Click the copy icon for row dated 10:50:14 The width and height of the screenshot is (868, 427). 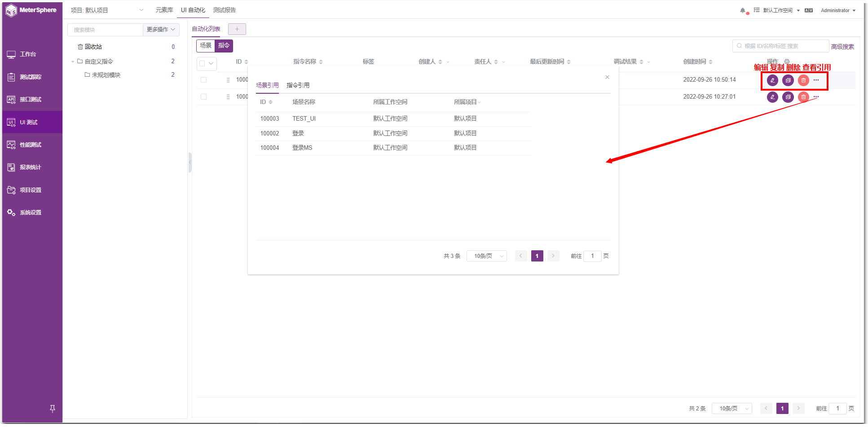(x=788, y=80)
